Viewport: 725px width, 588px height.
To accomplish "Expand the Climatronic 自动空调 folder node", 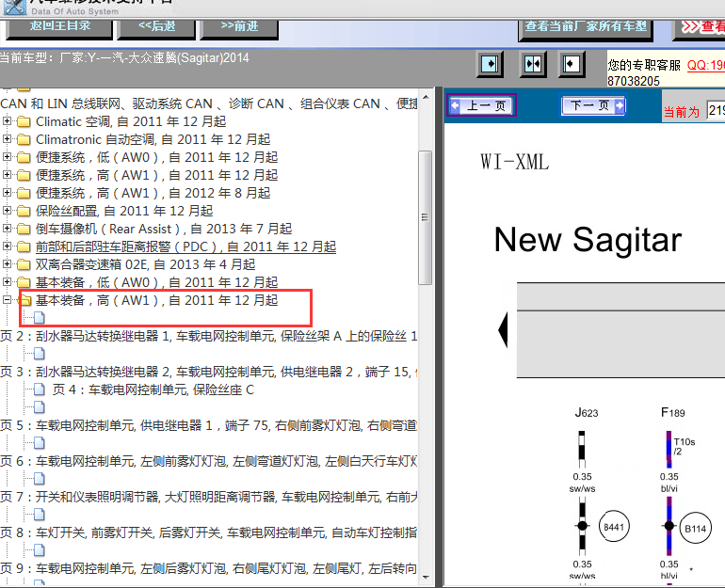I will coord(7,138).
